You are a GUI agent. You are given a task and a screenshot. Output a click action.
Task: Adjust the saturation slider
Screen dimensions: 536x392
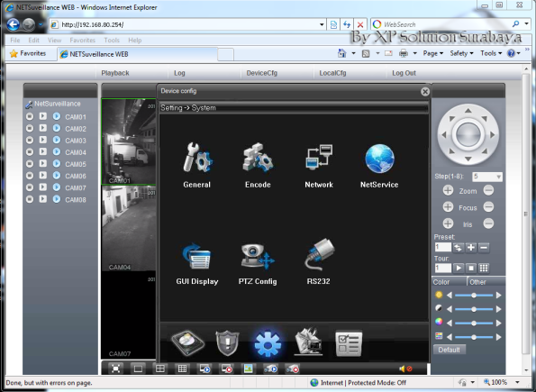tap(474, 323)
